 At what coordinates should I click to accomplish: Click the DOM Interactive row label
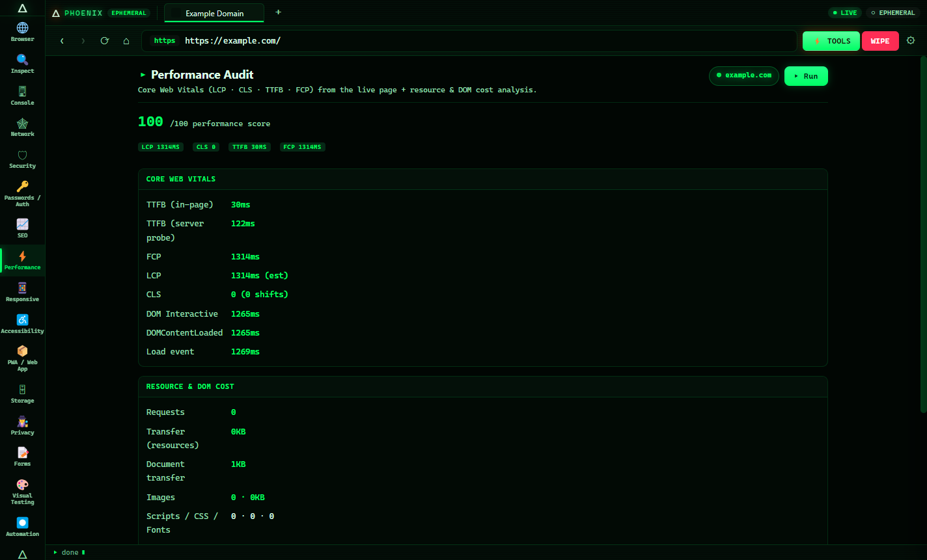tap(182, 314)
